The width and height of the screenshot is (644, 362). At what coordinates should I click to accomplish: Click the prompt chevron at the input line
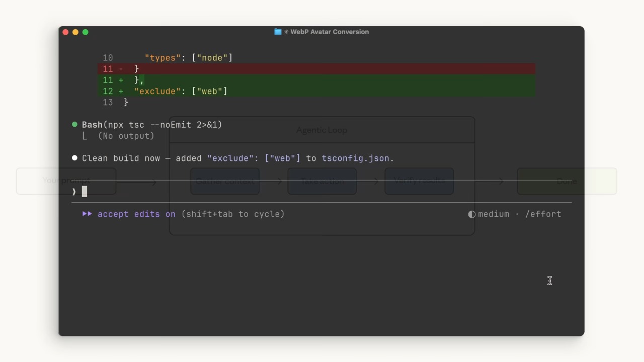pos(74,192)
